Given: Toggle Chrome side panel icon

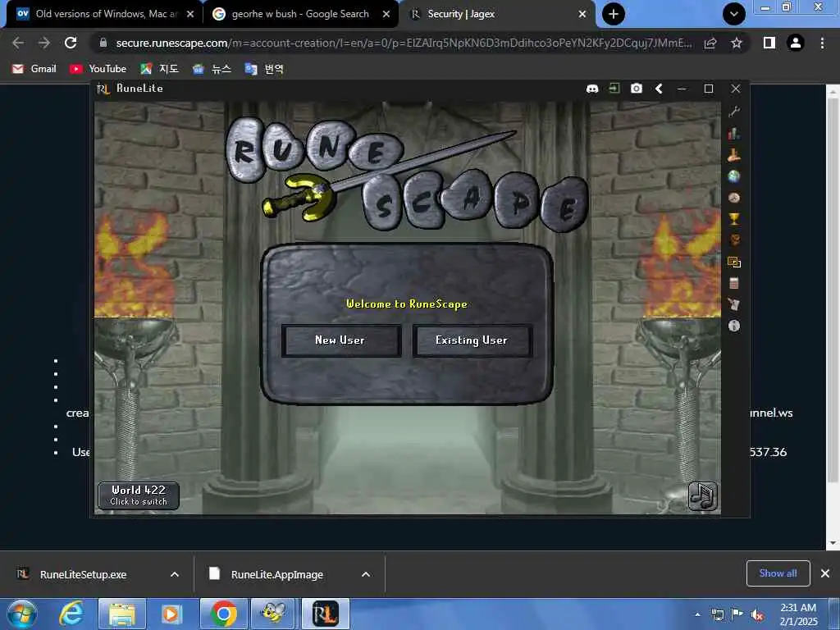Looking at the screenshot, I should pos(769,43).
